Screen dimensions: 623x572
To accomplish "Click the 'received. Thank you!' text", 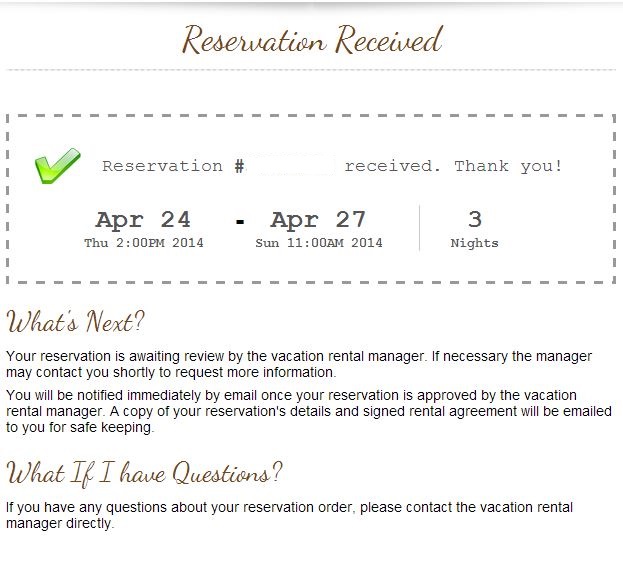I will point(453,166).
